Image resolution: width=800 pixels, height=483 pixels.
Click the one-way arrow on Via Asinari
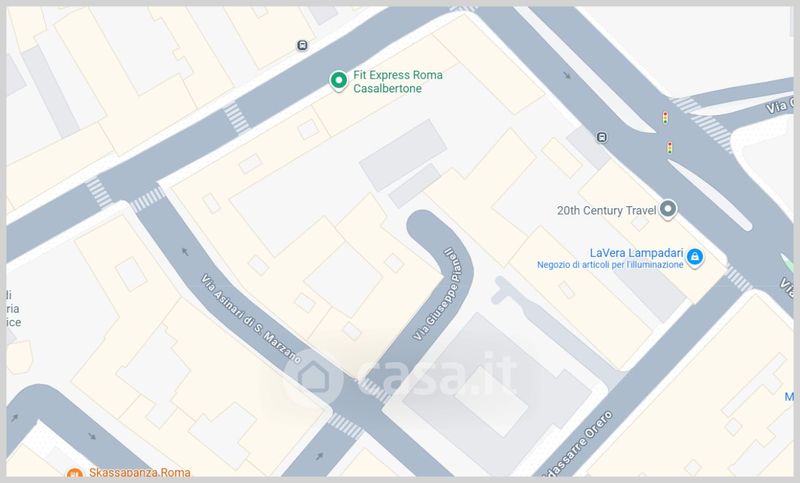click(x=185, y=251)
